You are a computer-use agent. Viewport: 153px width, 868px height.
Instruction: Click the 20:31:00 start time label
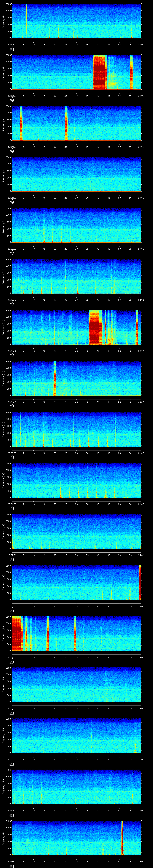pos(12,504)
